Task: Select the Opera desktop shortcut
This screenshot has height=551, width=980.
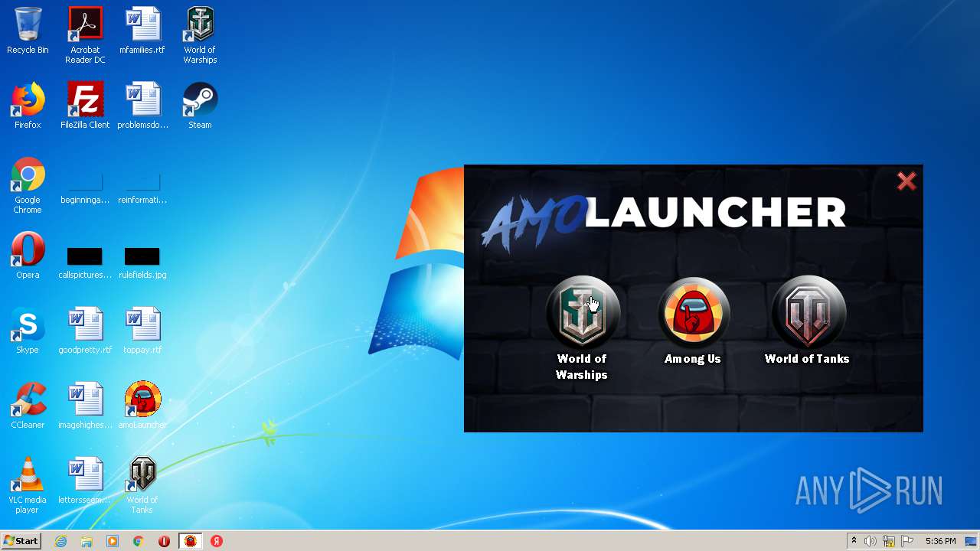Action: click(x=28, y=256)
